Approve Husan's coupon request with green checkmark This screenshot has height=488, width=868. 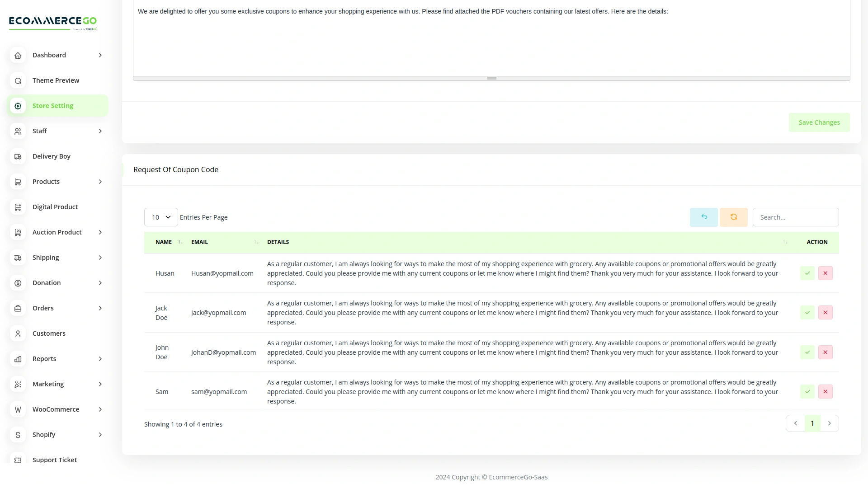tap(807, 273)
